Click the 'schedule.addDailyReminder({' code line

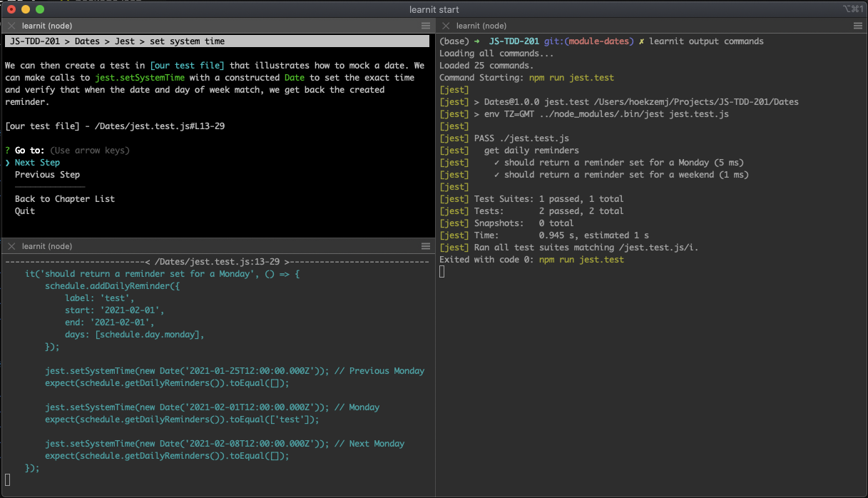(112, 286)
